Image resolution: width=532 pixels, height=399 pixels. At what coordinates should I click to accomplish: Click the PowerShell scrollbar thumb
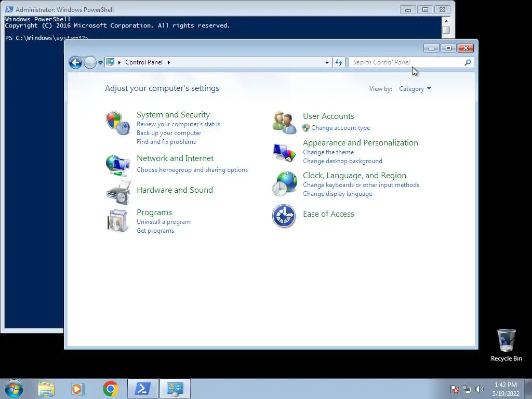coord(446,30)
